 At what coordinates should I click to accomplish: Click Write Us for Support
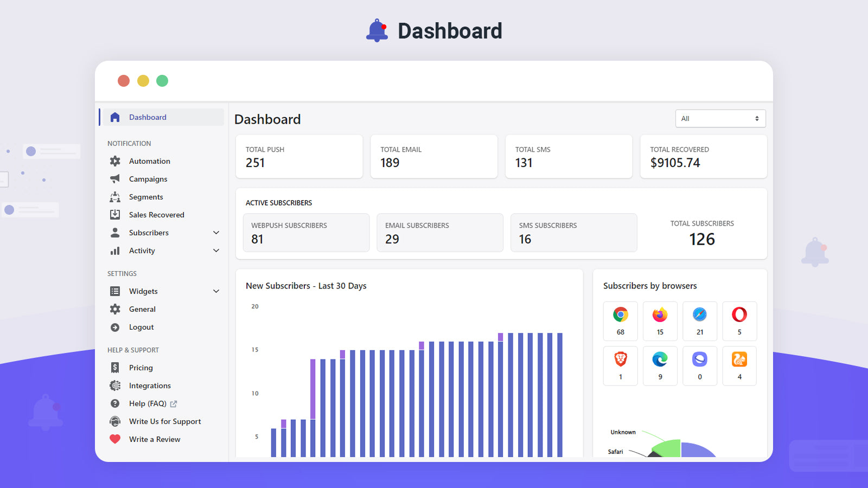click(x=164, y=421)
